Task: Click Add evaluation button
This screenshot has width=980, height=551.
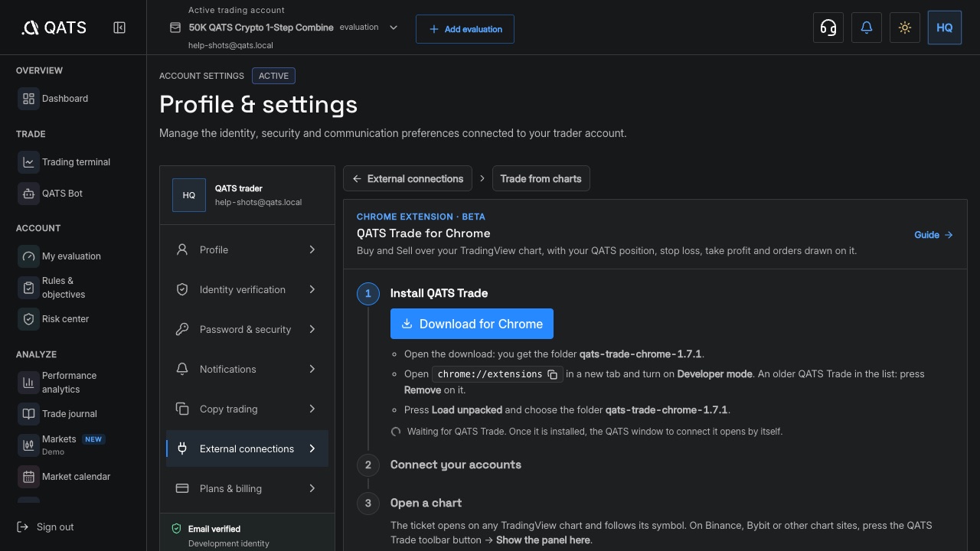Action: coord(465,29)
